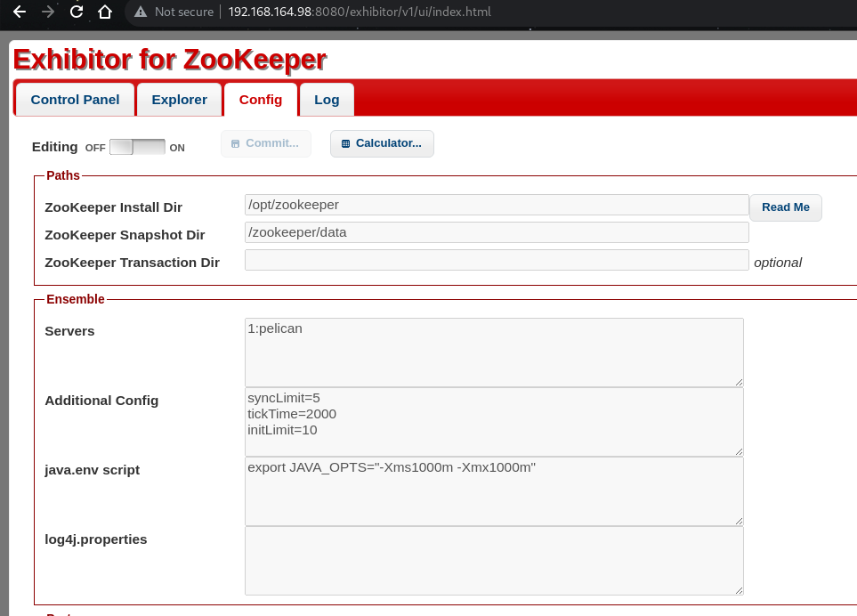Viewport: 857px width, 616px height.
Task: Select the address bar URL
Action: tap(360, 12)
